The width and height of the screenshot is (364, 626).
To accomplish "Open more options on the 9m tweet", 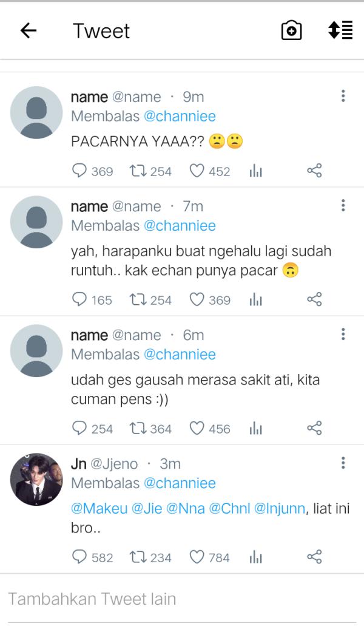I will pos(343,96).
